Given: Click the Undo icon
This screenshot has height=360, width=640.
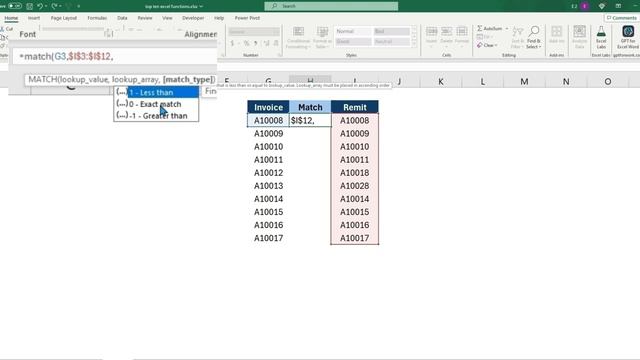Looking at the screenshot, I should pos(40,6).
